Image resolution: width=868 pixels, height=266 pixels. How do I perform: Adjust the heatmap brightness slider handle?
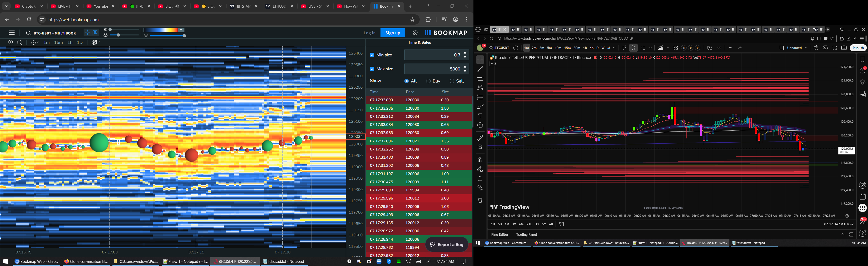184,36
